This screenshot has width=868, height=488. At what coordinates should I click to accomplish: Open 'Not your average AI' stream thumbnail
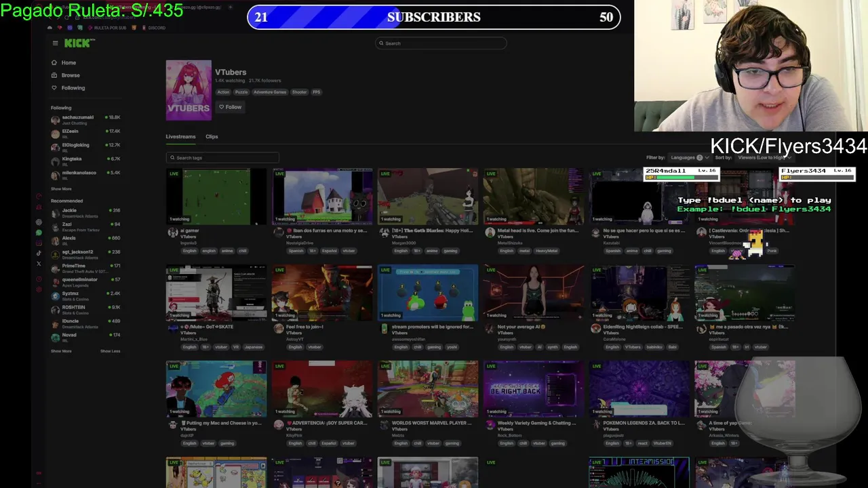(534, 292)
